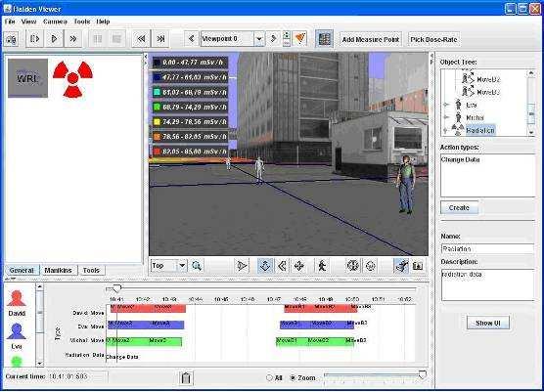Open the Top view dropdown

pos(182,266)
